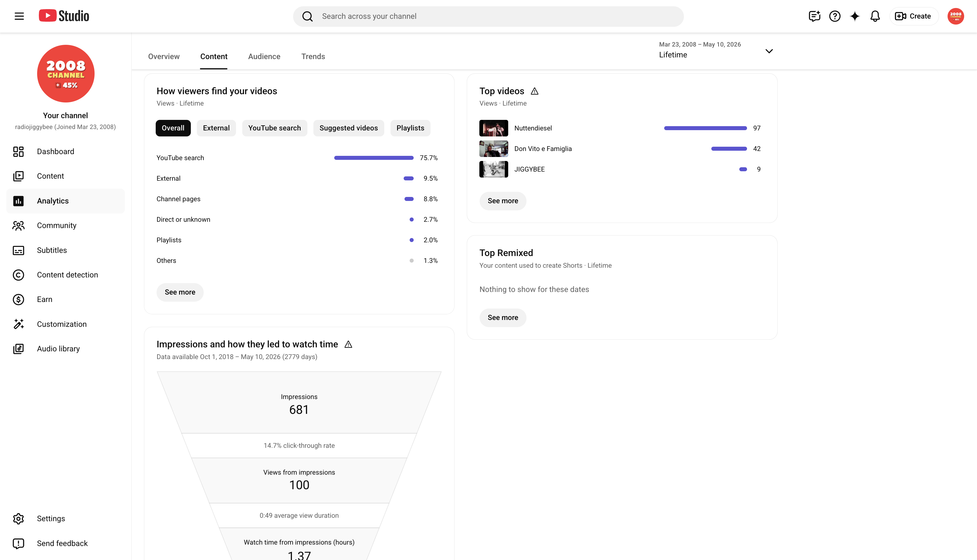
Task: Click the Playlists 2.0% traffic row label
Action: coord(169,240)
